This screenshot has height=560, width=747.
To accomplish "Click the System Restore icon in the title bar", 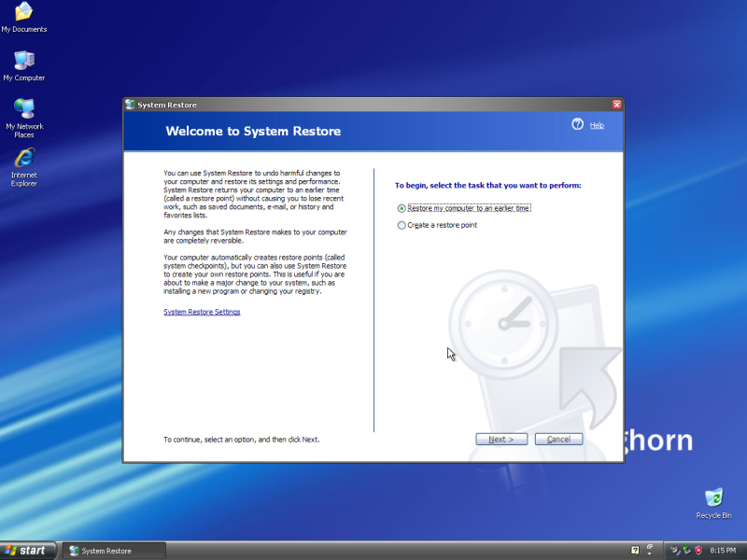I will click(132, 105).
